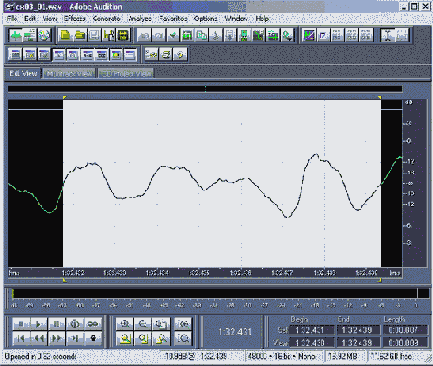Click the upper vertical zoom magnifier icon
The height and width of the screenshot is (366, 433).
(183, 324)
